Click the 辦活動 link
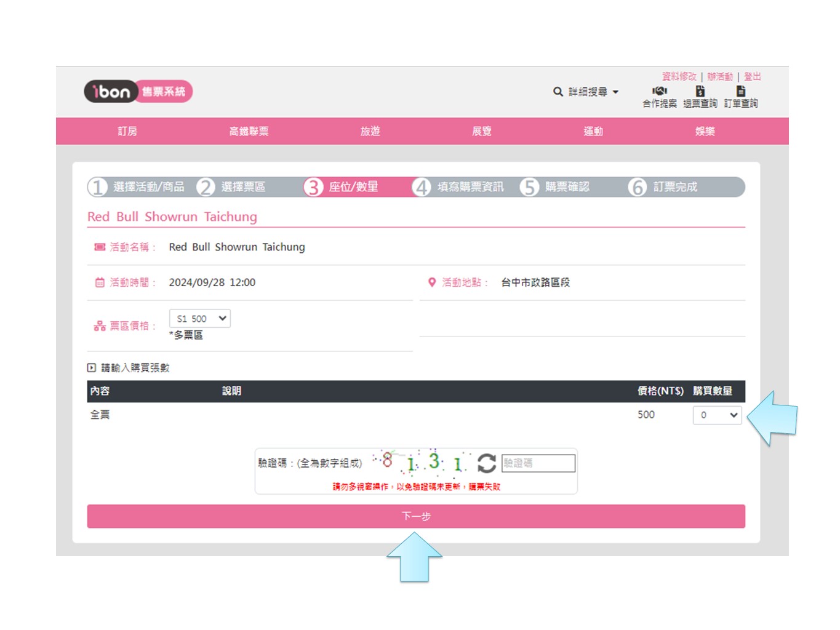 click(720, 76)
